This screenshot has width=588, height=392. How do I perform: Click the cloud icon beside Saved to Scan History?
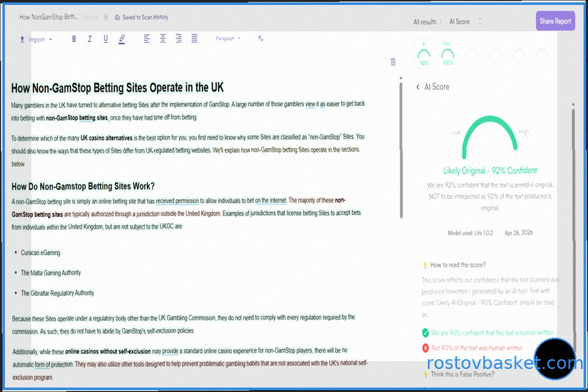(x=117, y=17)
